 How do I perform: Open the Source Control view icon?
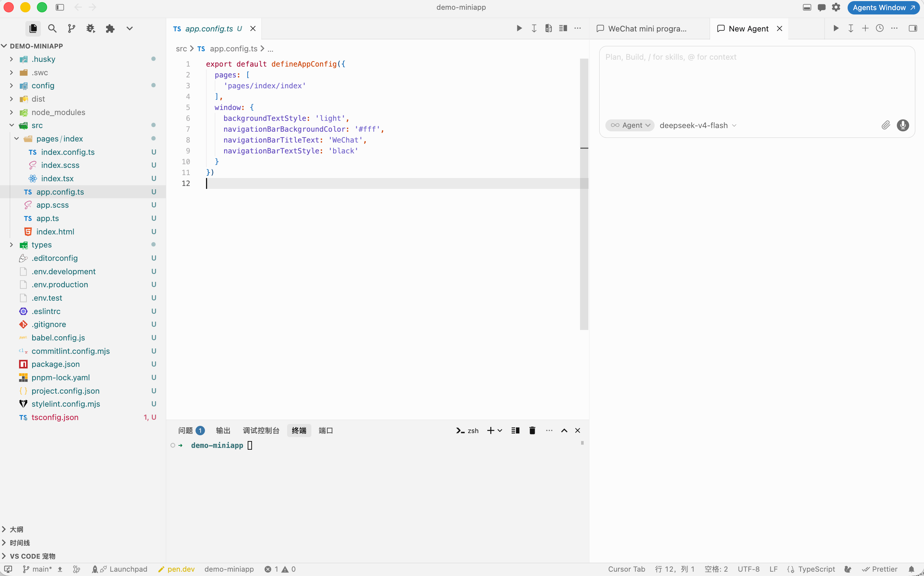(71, 29)
